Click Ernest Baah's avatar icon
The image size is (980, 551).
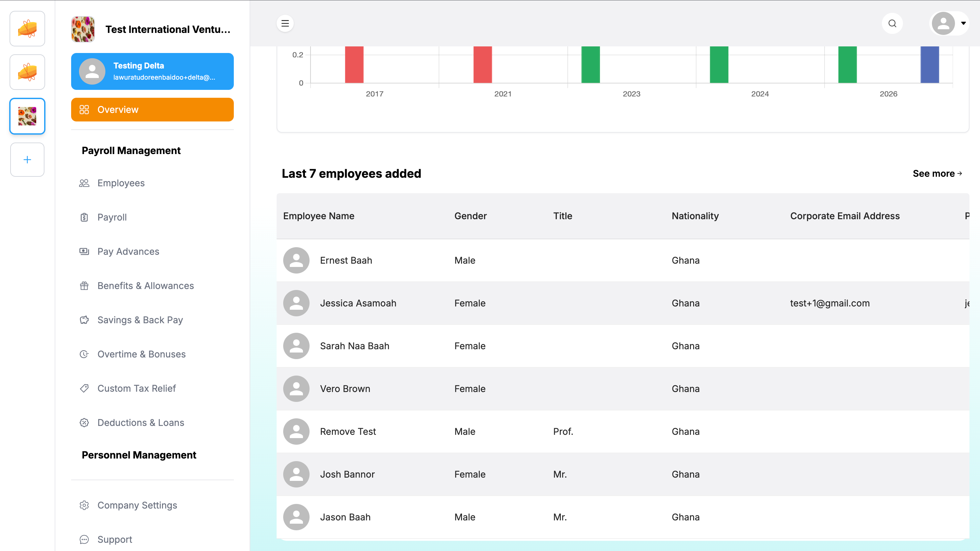[296, 260]
